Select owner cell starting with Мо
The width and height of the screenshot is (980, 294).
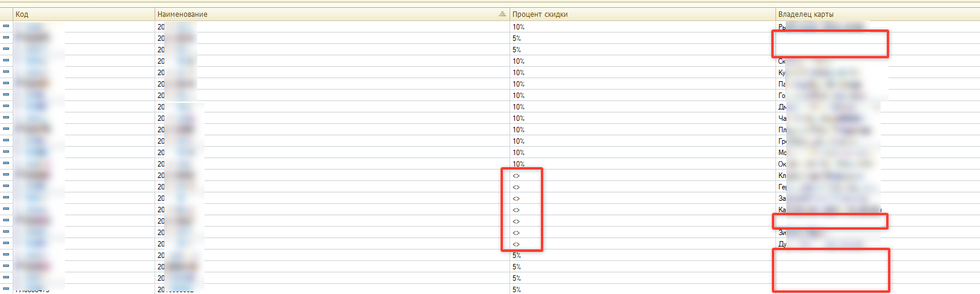click(878, 153)
